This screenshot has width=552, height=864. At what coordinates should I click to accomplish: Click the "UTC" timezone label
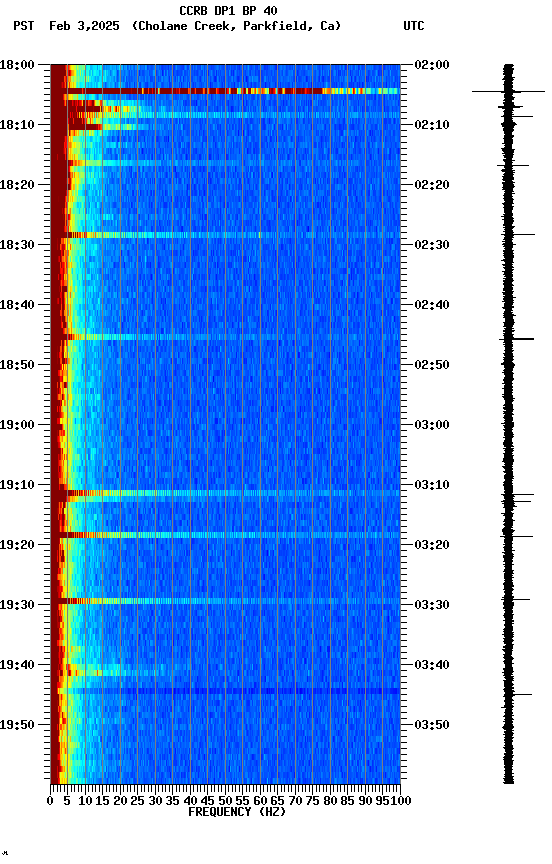click(414, 26)
